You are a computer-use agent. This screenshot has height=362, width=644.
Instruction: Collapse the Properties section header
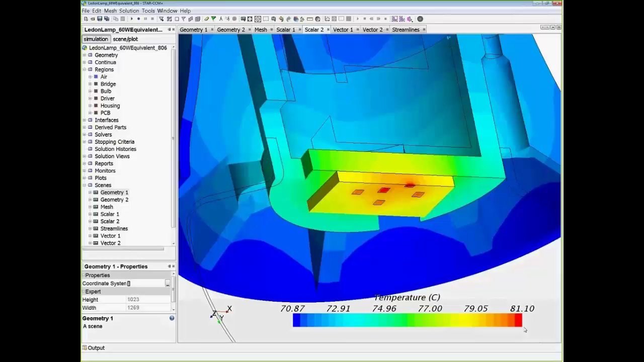click(84, 275)
